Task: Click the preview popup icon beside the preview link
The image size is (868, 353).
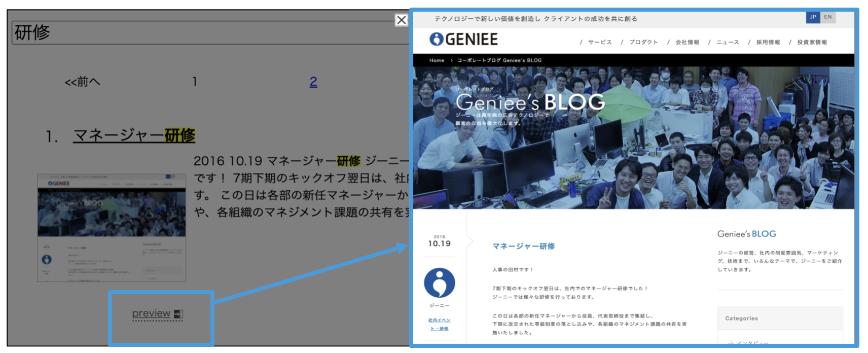Action: (178, 314)
